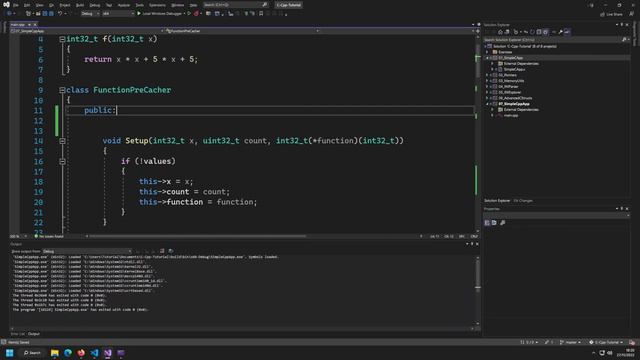Open the Debug configuration dropdown
The width and height of the screenshot is (640, 360).
[90, 13]
